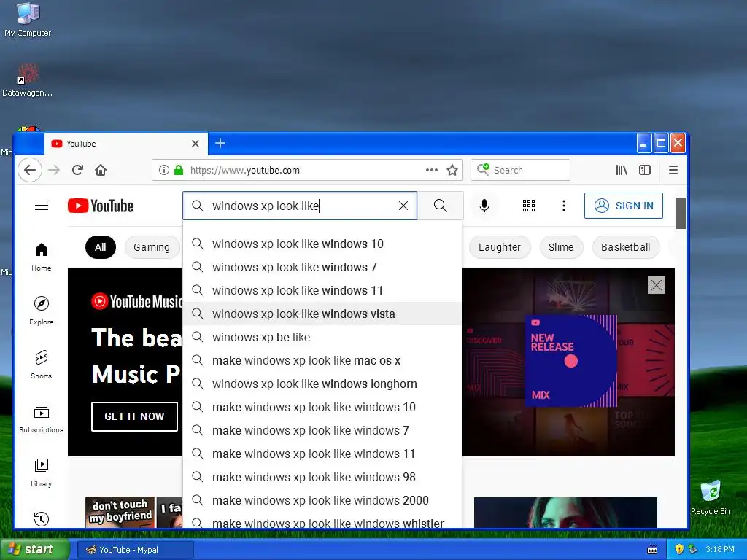Toggle the browser sidebar icon
This screenshot has width=747, height=560.
[x=645, y=170]
